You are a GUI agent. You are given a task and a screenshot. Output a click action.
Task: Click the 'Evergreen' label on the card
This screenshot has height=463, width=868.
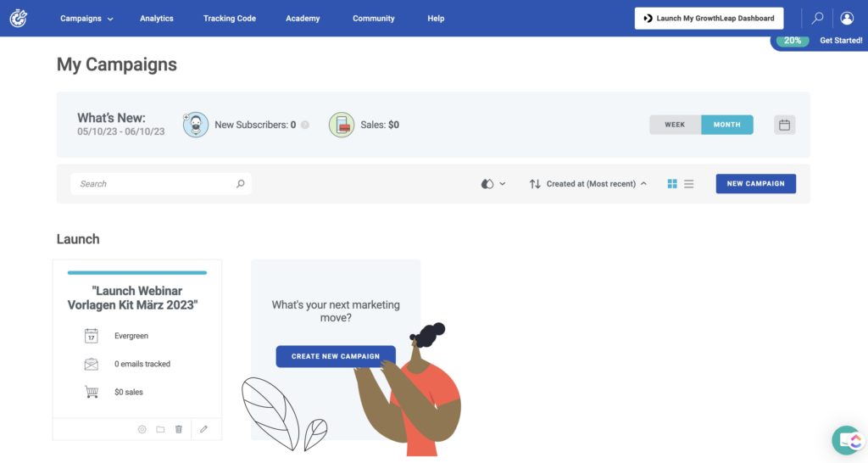tap(131, 336)
